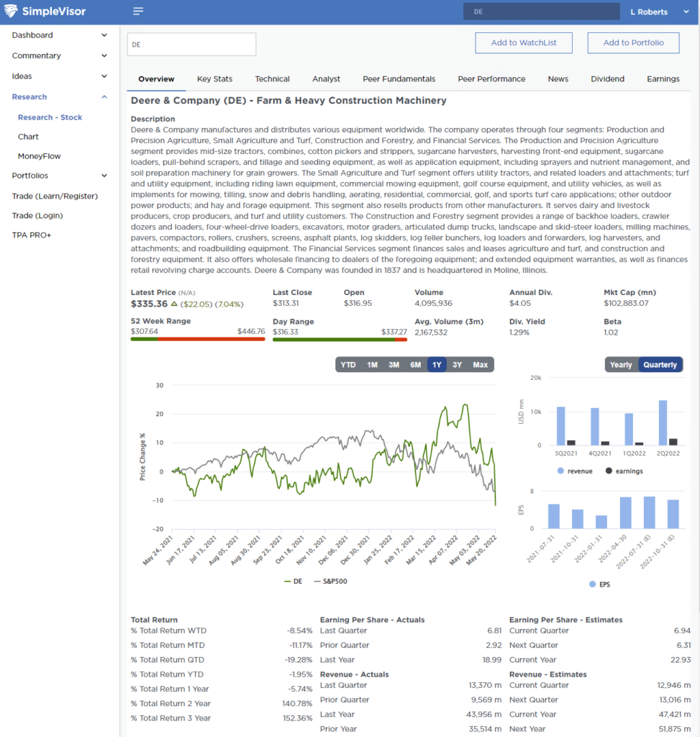Select the Quarterly financials view
700x737 pixels.
pyautogui.click(x=660, y=365)
